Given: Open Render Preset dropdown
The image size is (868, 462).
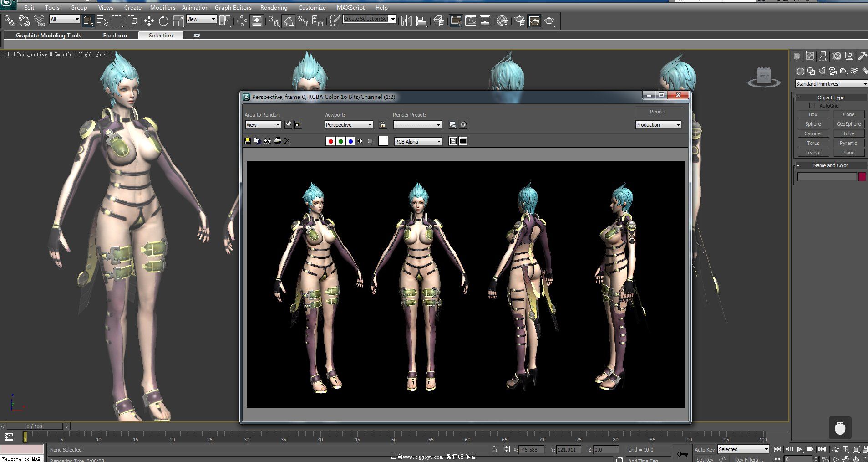Looking at the screenshot, I should (x=418, y=125).
